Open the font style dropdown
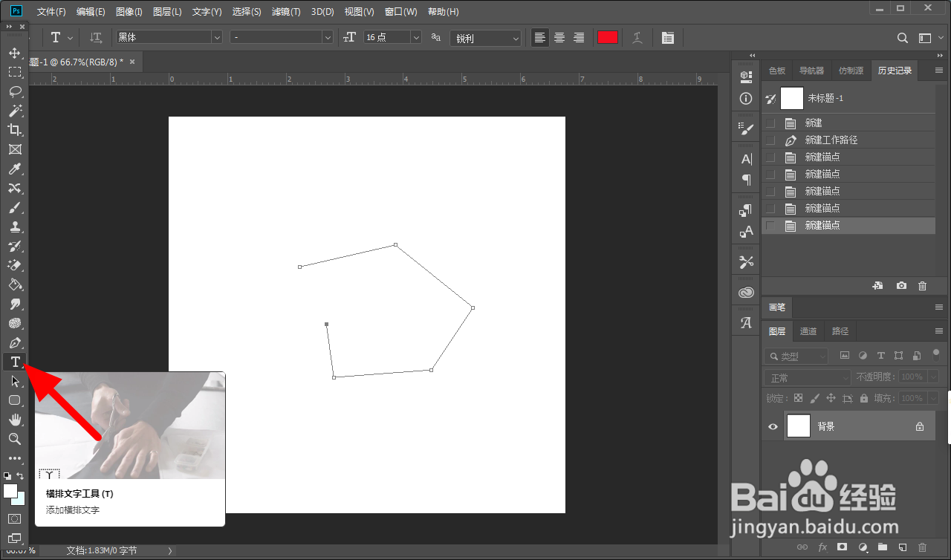951x560 pixels. coord(327,37)
